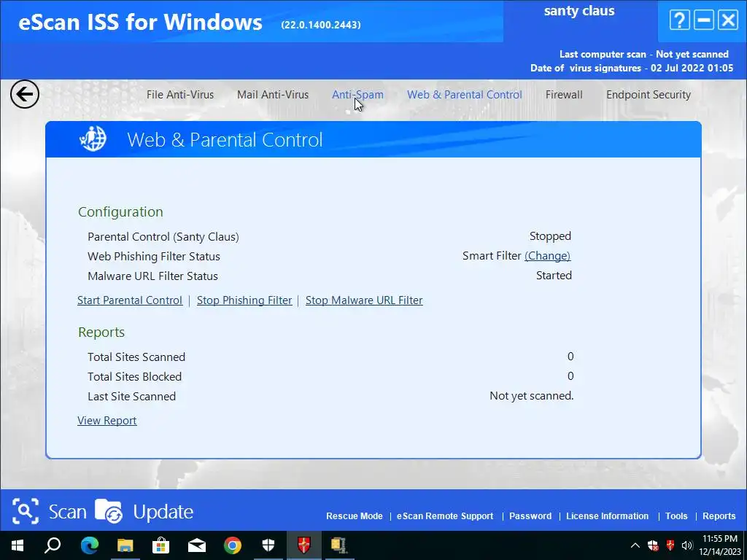Open the yellow document app in taskbar
Image resolution: width=747 pixels, height=560 pixels.
pyautogui.click(x=338, y=545)
